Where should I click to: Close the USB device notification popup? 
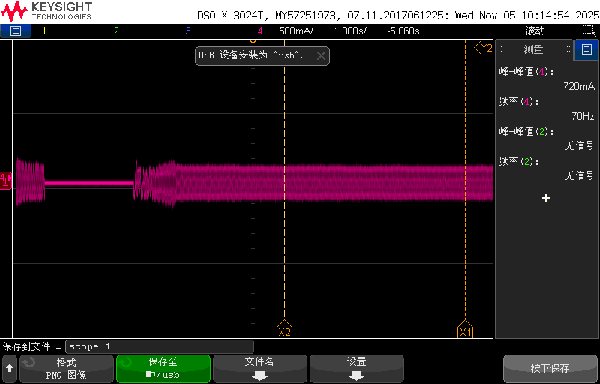click(321, 56)
